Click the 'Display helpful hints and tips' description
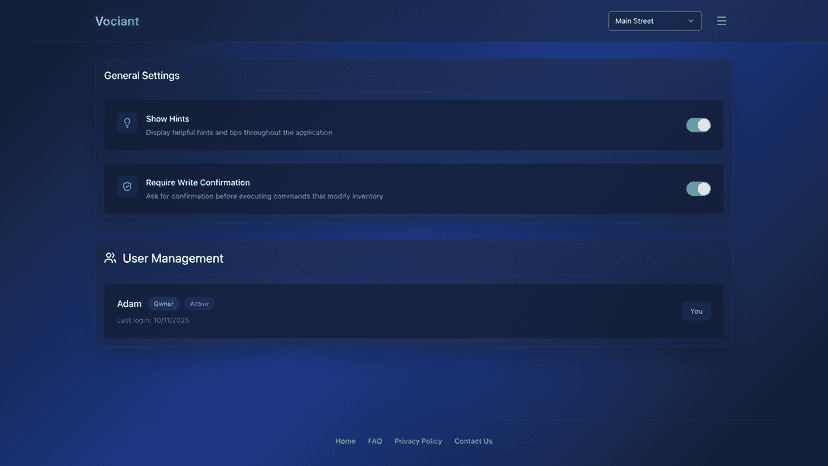 [x=239, y=133]
